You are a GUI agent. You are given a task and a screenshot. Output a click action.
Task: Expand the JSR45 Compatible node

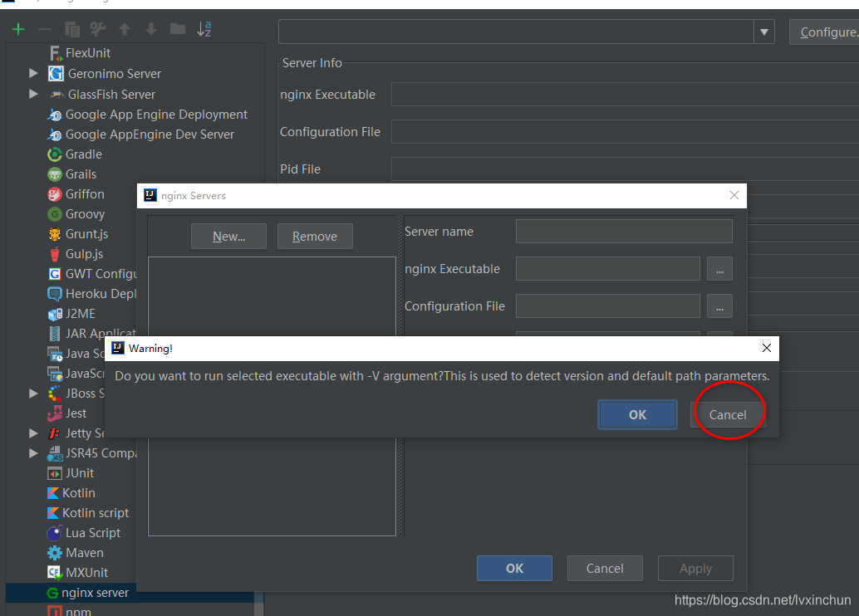33,452
